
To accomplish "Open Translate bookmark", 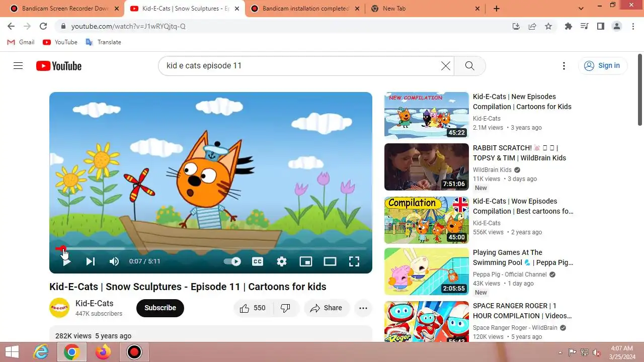I will point(103,42).
